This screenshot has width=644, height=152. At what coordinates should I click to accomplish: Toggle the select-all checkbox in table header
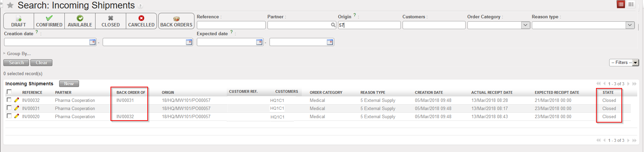tap(9, 92)
